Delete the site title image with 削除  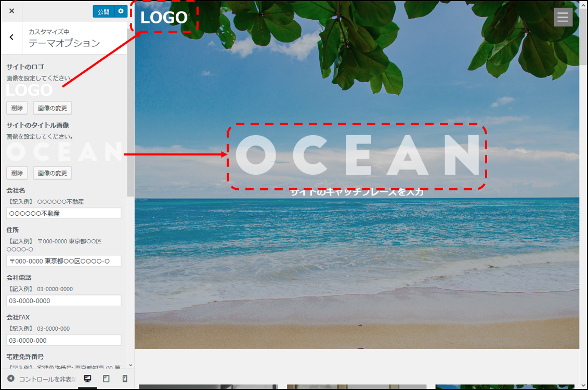click(17, 173)
